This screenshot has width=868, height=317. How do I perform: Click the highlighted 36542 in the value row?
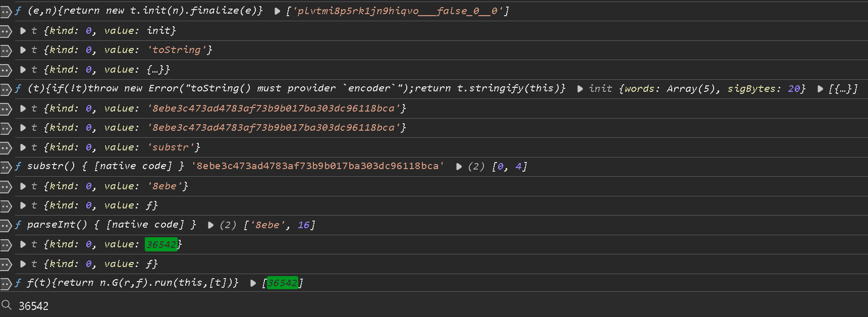161,244
